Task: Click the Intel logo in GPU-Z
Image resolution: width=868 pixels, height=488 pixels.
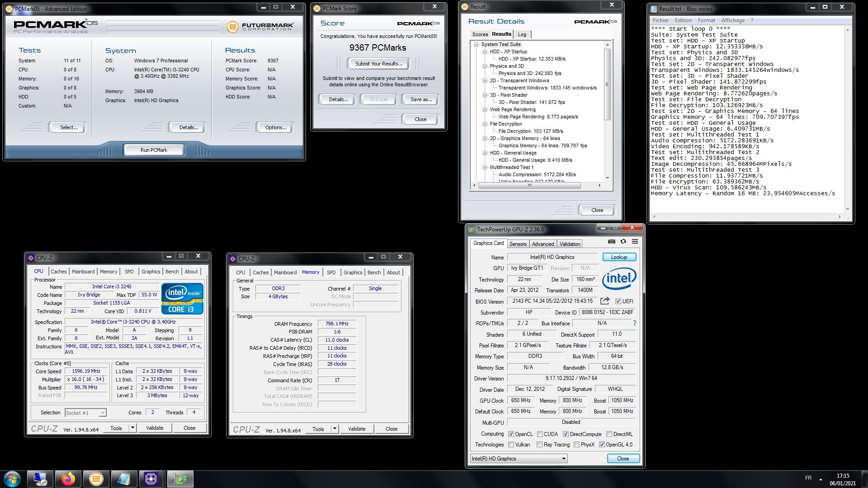Action: pyautogui.click(x=619, y=279)
